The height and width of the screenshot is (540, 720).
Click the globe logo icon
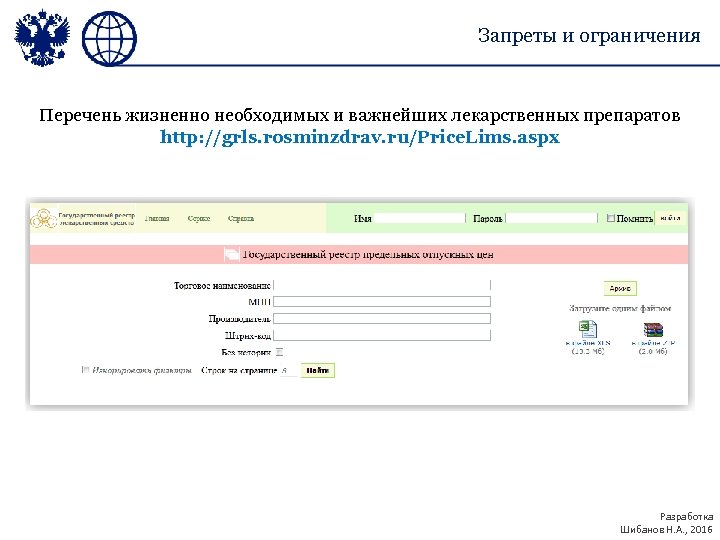[109, 39]
